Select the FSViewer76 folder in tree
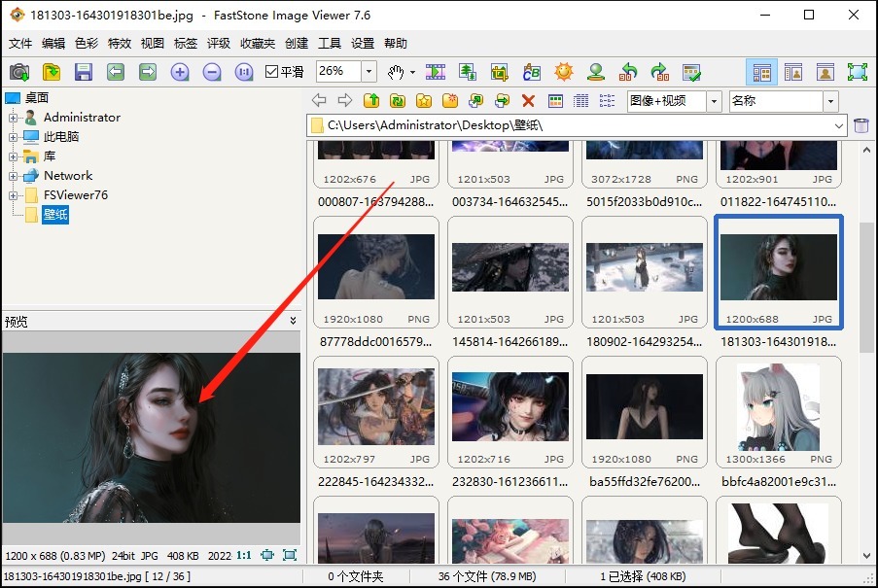Image resolution: width=878 pixels, height=588 pixels. click(75, 195)
